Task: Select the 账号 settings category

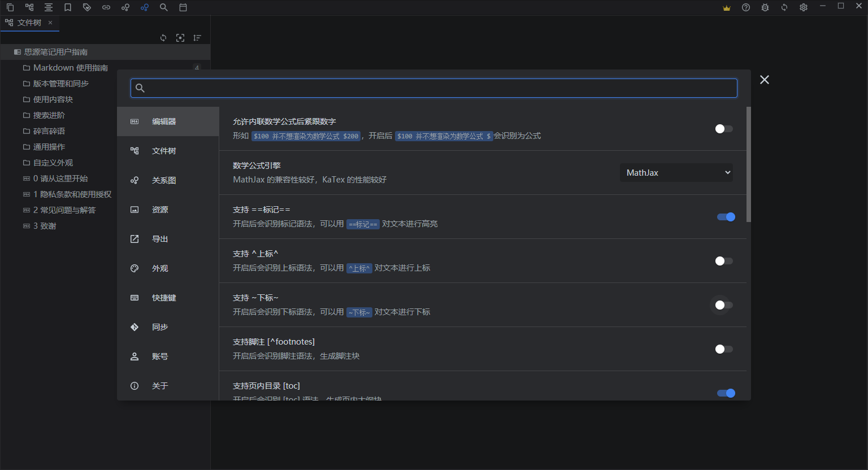Action: [160, 356]
